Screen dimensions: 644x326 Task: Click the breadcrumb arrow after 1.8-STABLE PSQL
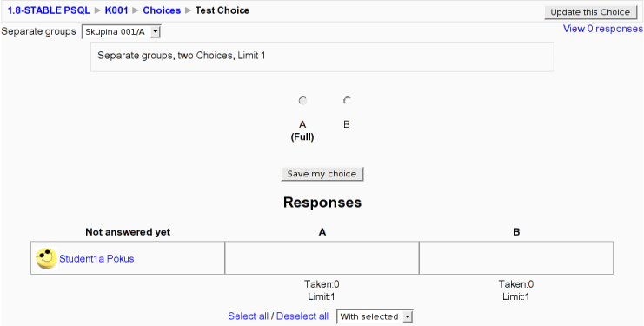[97, 10]
